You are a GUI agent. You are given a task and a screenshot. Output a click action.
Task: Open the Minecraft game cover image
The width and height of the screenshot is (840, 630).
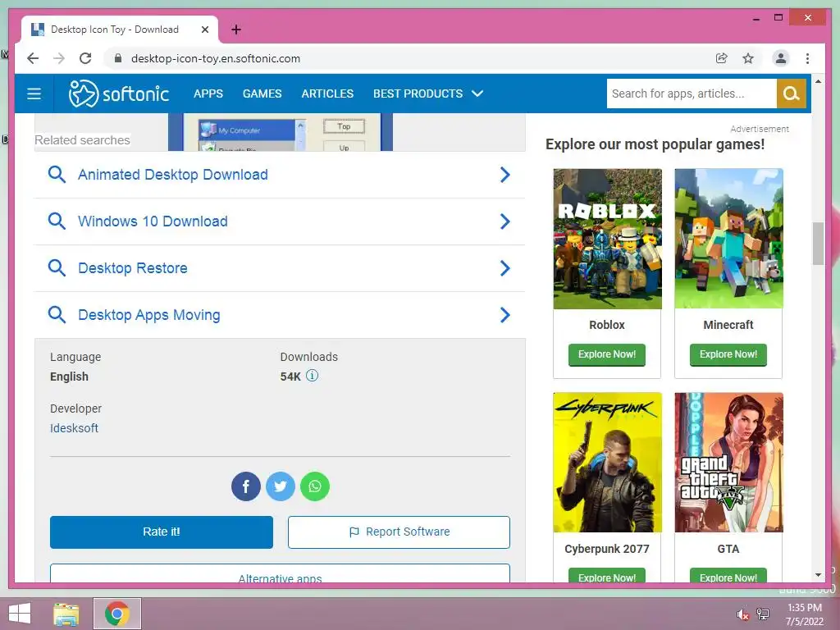728,239
